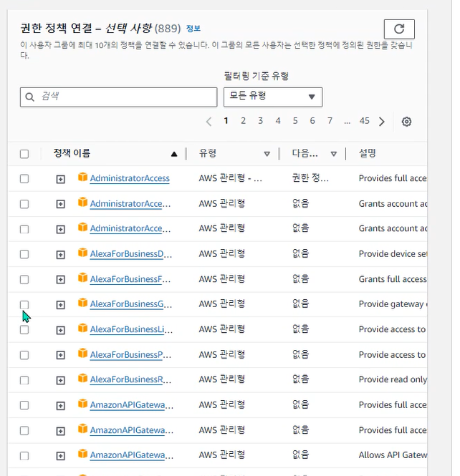Image resolution: width=460 pixels, height=476 pixels.
Task: Open the AlexaForBusinessP... policy link
Action: click(x=130, y=355)
